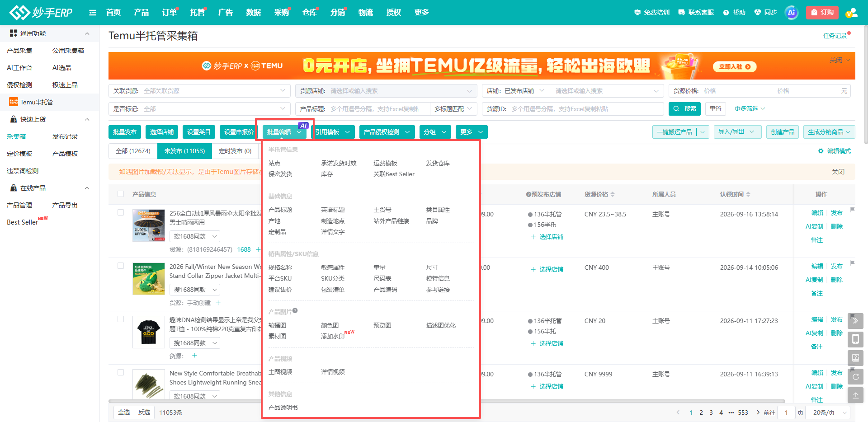The image size is (868, 422).
Task: Click the flag icon on first product row
Action: click(852, 210)
